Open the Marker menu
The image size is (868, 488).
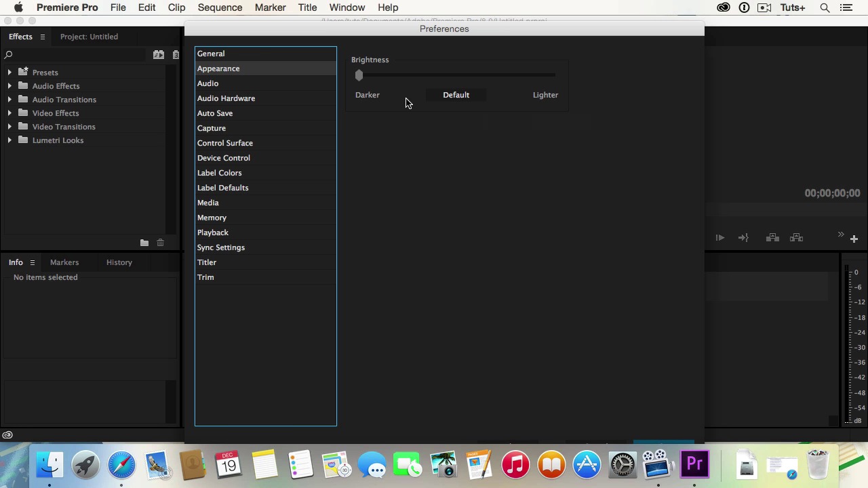point(270,7)
